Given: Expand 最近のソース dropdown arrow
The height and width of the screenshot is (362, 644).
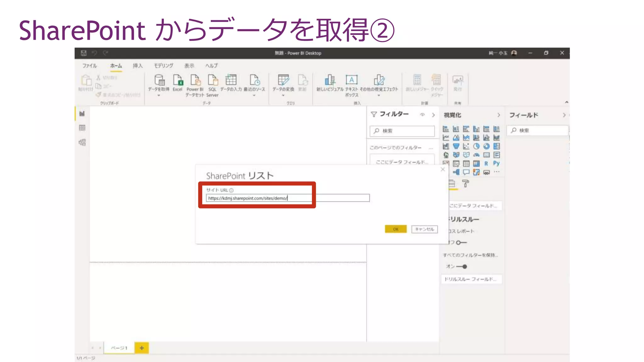Looking at the screenshot, I should pyautogui.click(x=254, y=95).
